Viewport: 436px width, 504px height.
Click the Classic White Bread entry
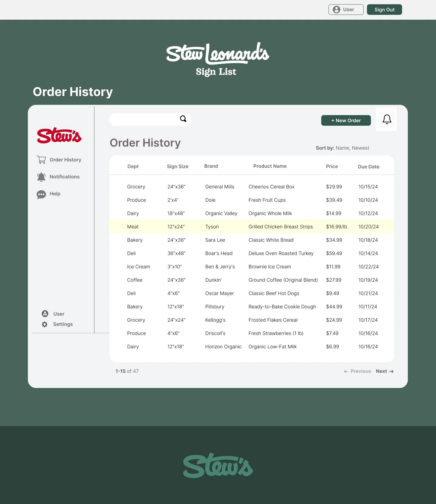[x=271, y=240]
